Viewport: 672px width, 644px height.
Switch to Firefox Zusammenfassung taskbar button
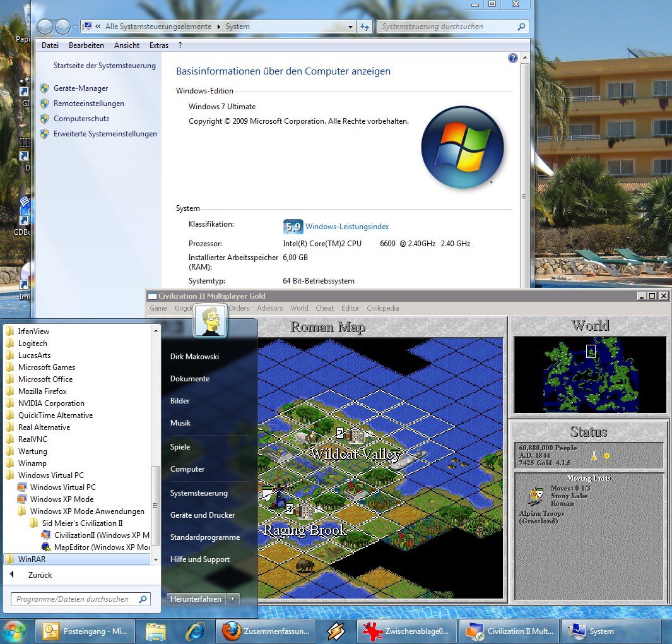[x=265, y=631]
